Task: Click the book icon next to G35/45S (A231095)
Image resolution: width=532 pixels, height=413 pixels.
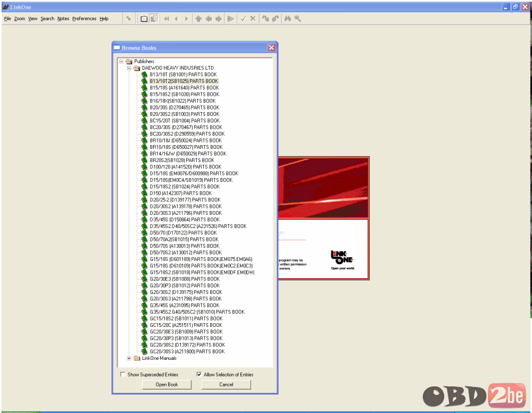Action: tap(145, 306)
